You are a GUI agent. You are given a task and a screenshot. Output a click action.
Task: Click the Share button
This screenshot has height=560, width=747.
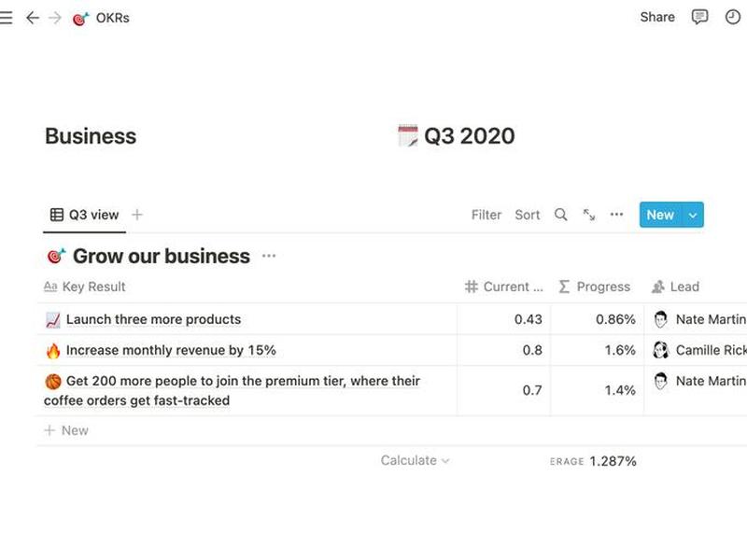(657, 17)
